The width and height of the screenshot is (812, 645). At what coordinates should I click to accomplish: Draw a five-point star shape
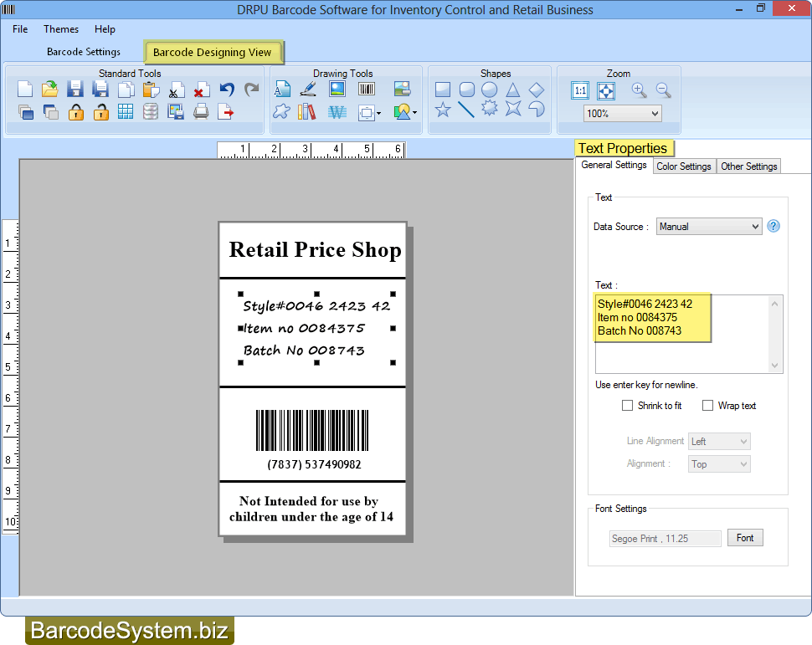443,110
